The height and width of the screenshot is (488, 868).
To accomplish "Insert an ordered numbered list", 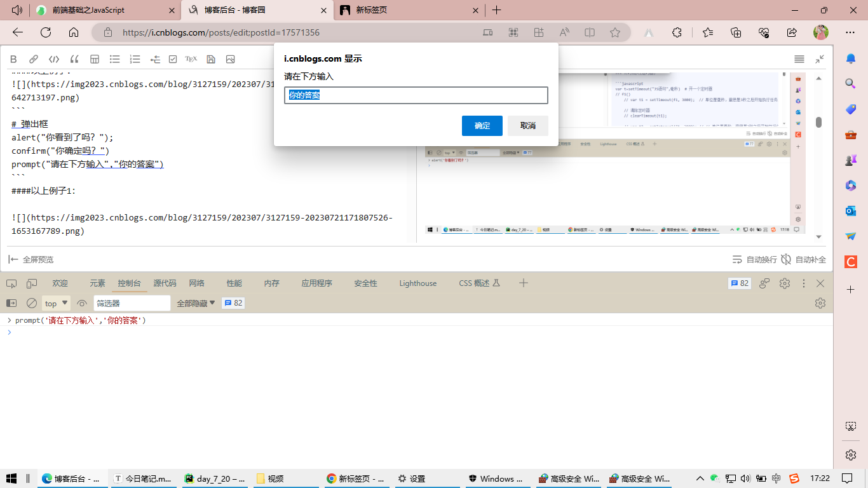I will [135, 59].
